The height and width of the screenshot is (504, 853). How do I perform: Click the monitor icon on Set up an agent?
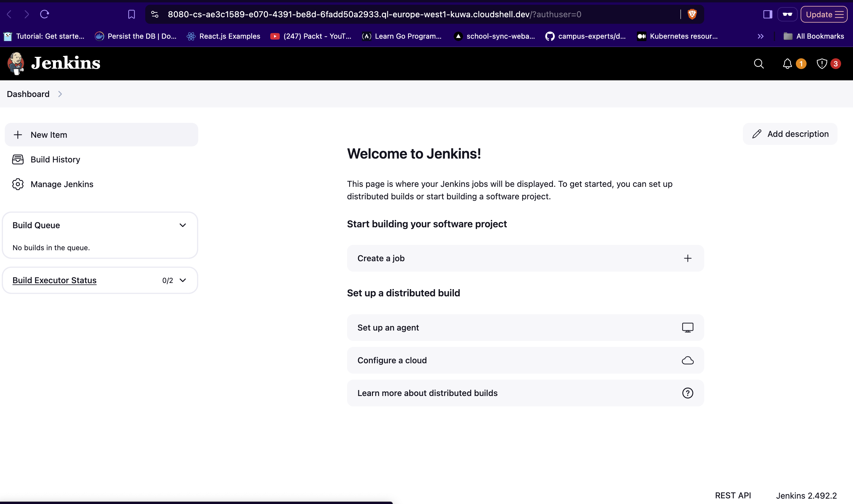[x=687, y=328]
